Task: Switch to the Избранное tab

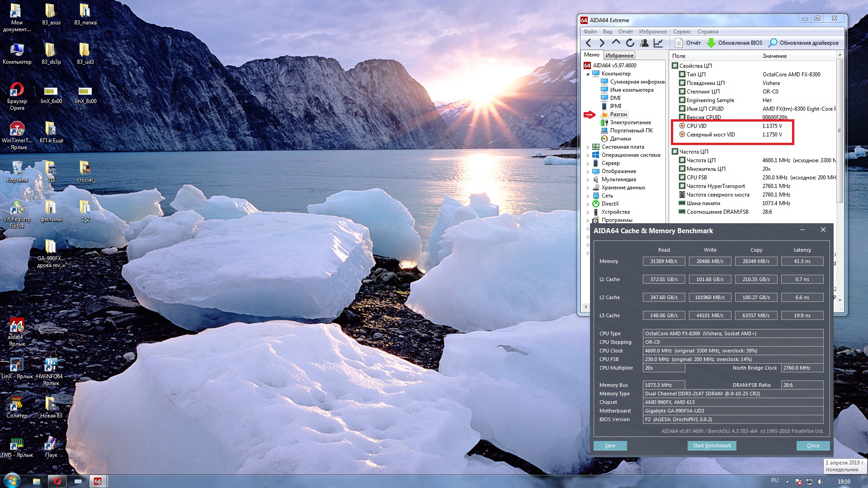Action: point(619,56)
